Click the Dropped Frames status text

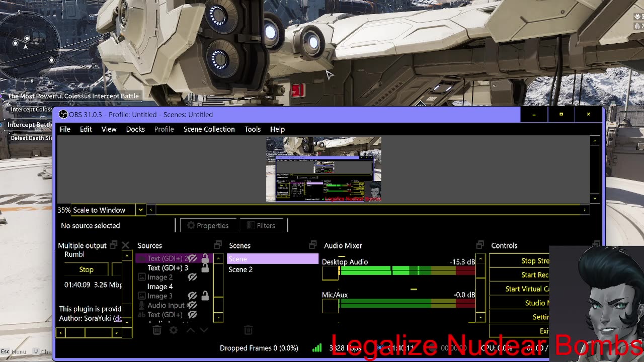[x=259, y=348]
